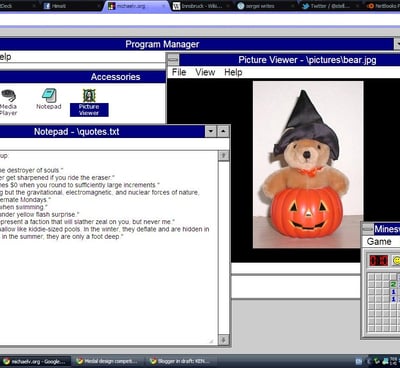
Task: Open Help menu in Picture Viewer
Action: coord(233,72)
